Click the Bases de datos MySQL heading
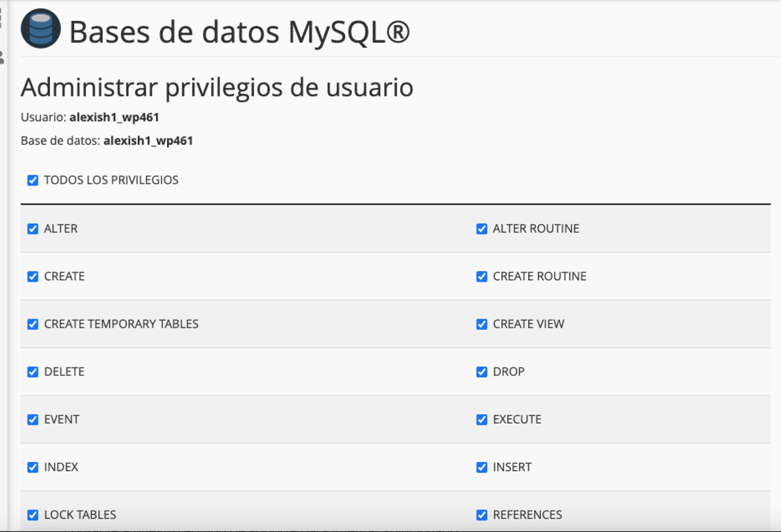The image size is (781, 532). 240,32
